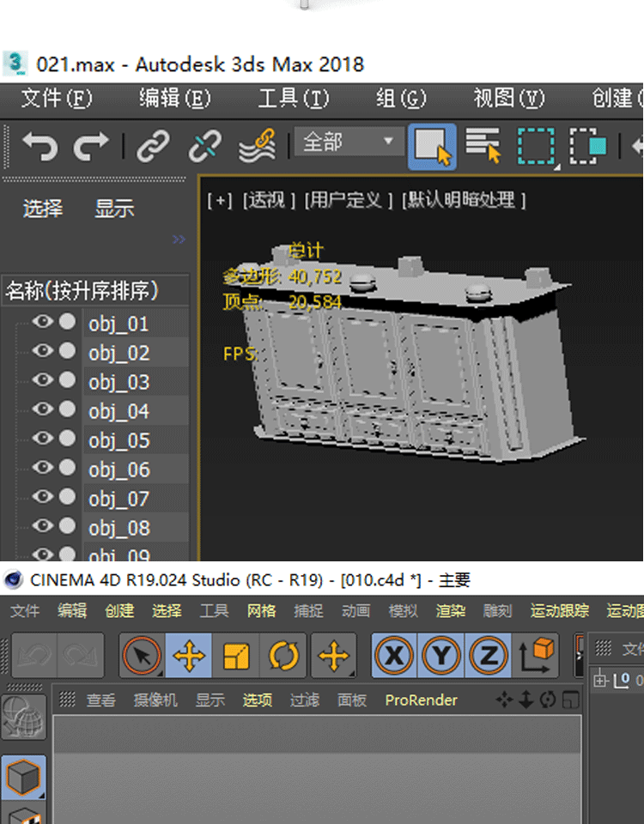This screenshot has width=644, height=824.
Task: Click the Unlink Selection icon
Action: click(x=204, y=146)
